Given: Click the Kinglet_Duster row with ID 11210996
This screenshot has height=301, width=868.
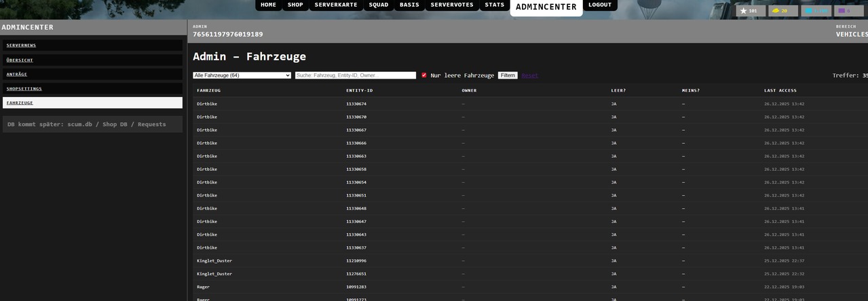Looking at the screenshot, I should [356, 261].
